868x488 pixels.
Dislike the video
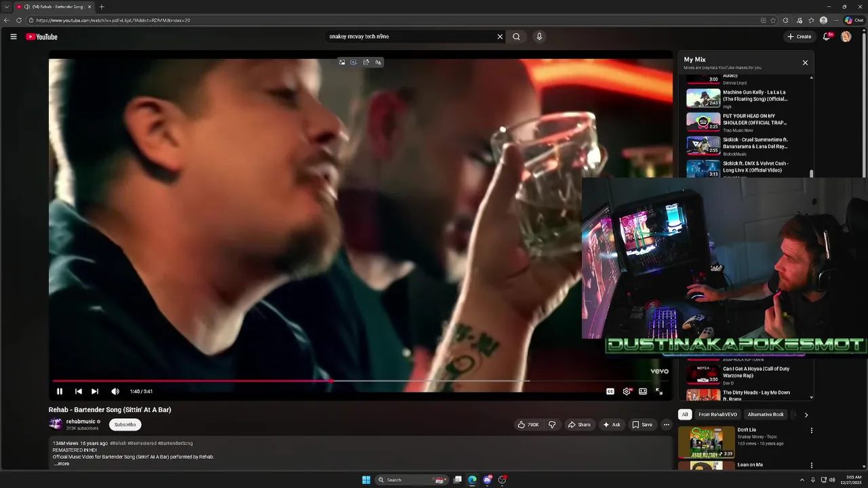coord(552,424)
